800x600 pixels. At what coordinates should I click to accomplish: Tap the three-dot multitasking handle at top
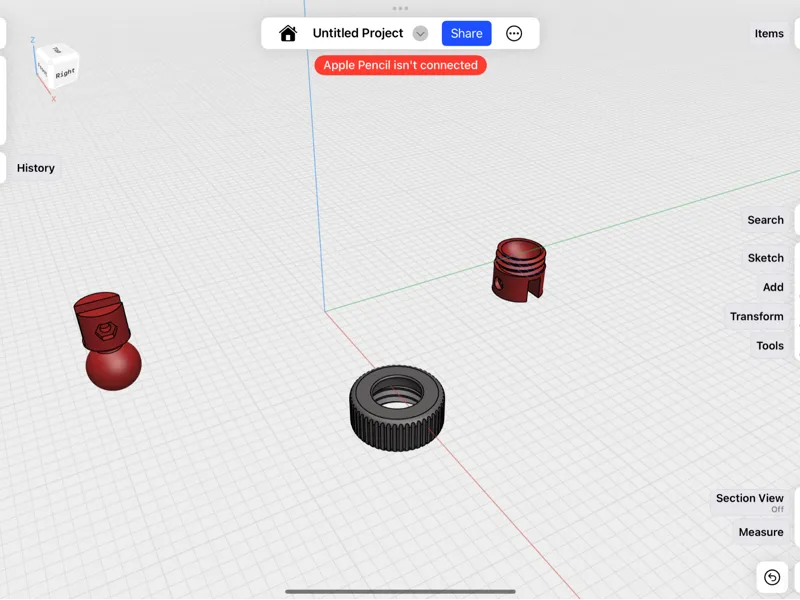click(400, 8)
